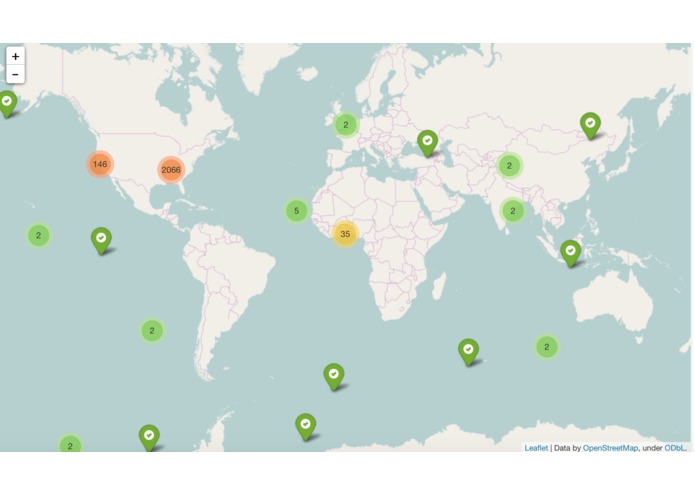This screenshot has height=494, width=695.
Task: Open the 2 cluster at bottom left edge
Action: point(70,444)
